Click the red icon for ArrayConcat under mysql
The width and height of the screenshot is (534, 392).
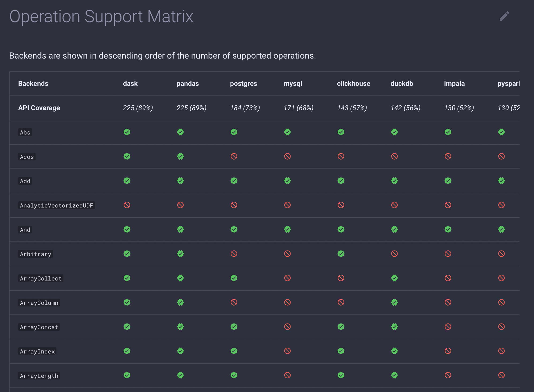pos(287,327)
